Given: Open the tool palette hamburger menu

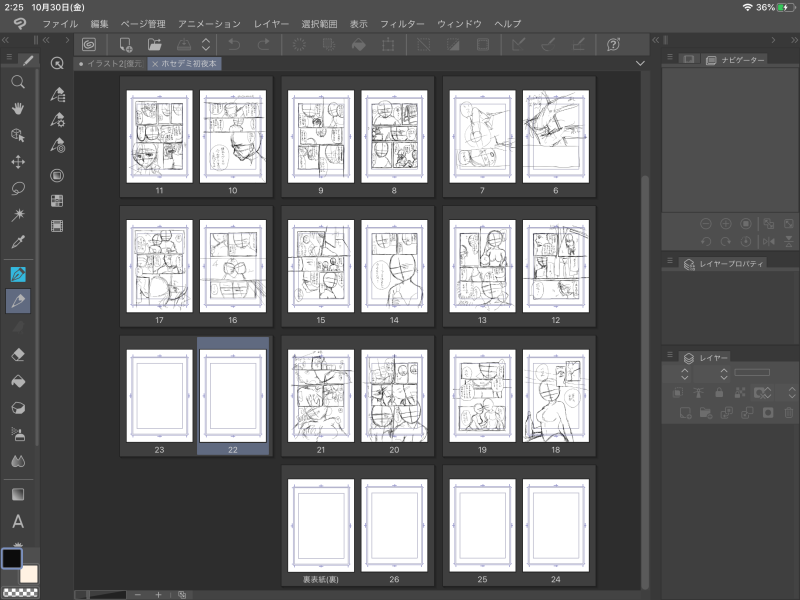Looking at the screenshot, I should [x=9, y=57].
